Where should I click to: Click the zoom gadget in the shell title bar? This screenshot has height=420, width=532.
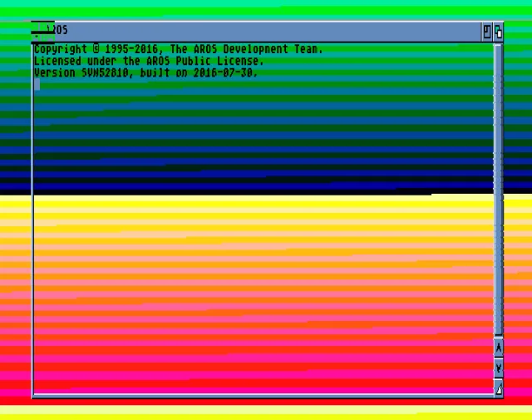(487, 32)
